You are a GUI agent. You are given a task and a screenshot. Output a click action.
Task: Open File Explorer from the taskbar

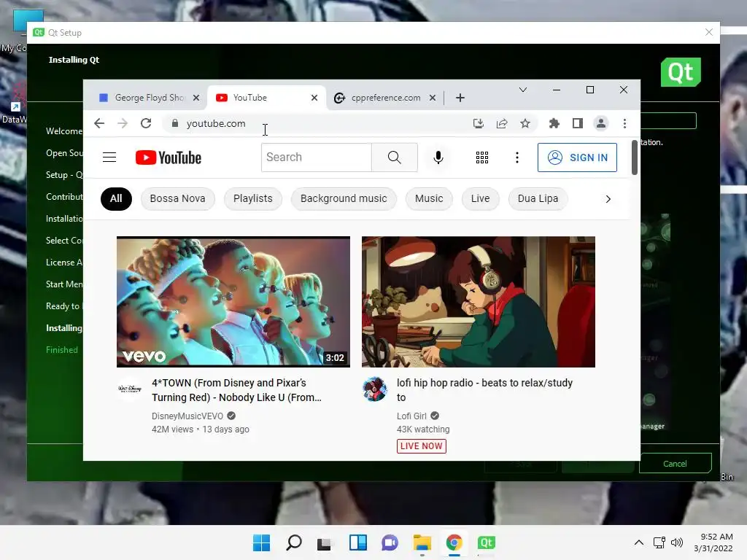[x=422, y=542]
